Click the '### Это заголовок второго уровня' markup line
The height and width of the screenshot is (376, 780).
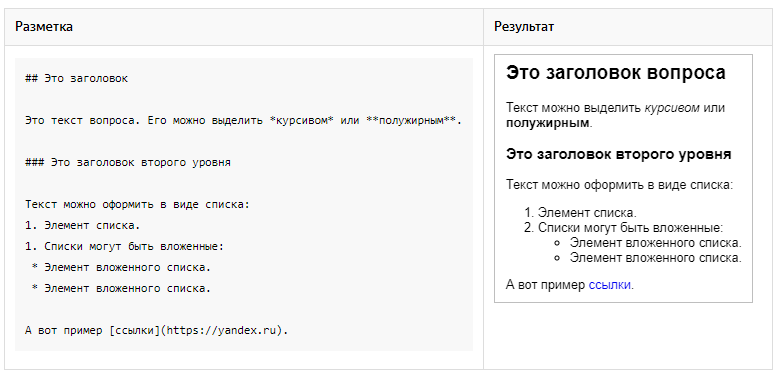point(128,163)
